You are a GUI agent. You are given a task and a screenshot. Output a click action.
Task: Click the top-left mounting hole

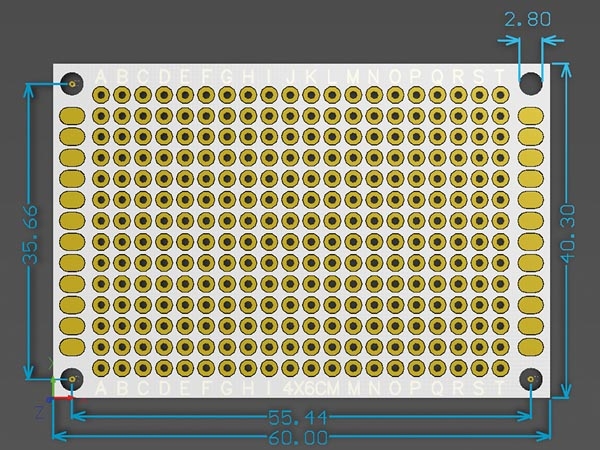coord(72,84)
